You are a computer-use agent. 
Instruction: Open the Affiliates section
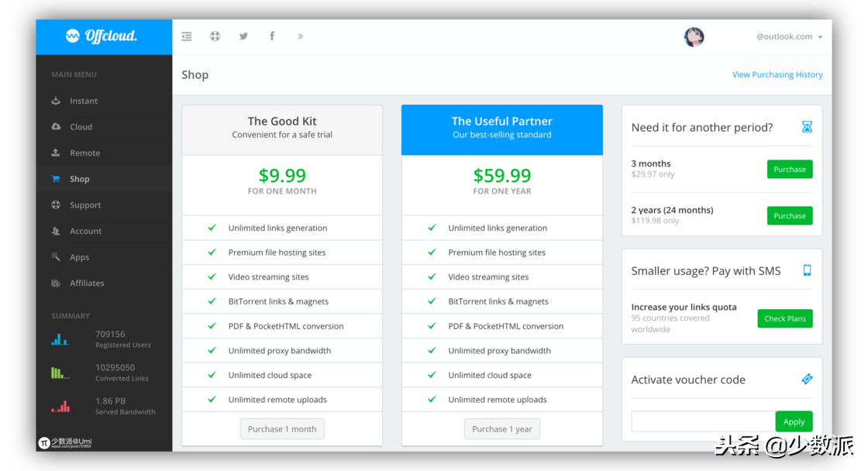click(87, 283)
